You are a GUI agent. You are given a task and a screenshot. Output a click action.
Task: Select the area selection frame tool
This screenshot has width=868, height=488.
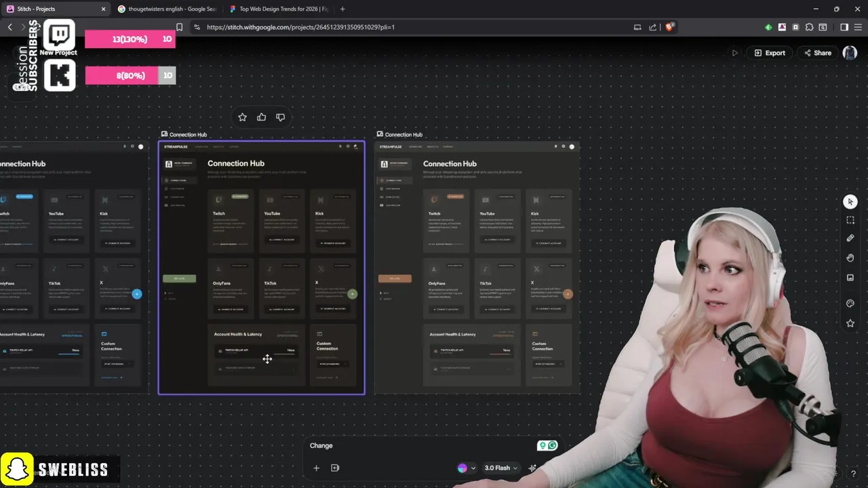pyautogui.click(x=850, y=220)
